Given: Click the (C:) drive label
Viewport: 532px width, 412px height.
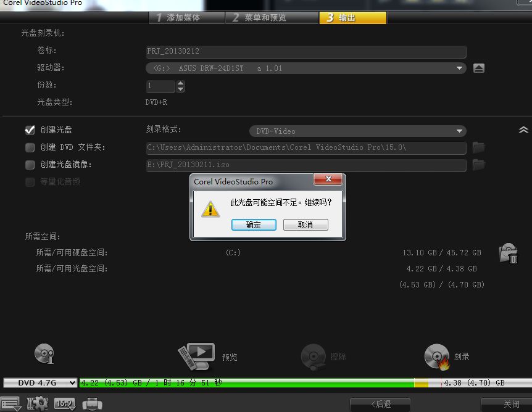Looking at the screenshot, I should tap(233, 253).
